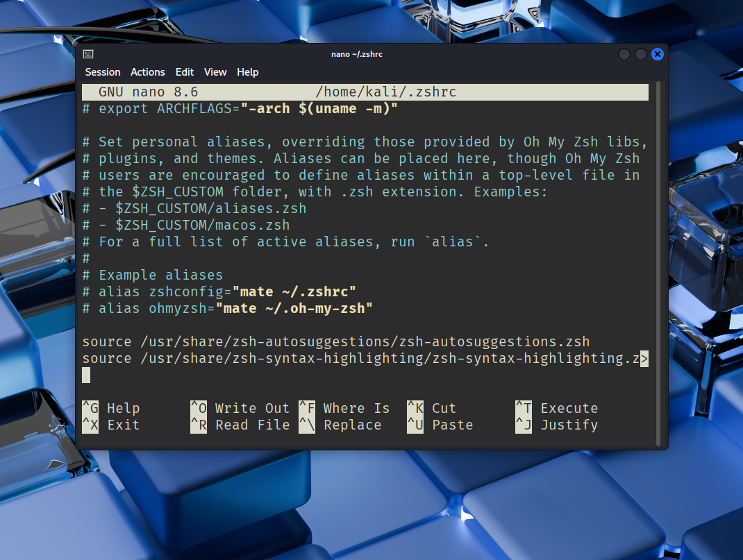The width and height of the screenshot is (743, 560).
Task: Click the 'For a full list' comment line
Action: 285,241
